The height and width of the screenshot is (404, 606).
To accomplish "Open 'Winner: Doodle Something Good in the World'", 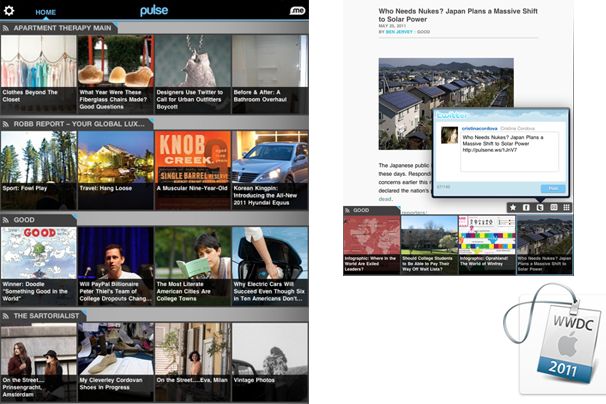I will pyautogui.click(x=39, y=266).
